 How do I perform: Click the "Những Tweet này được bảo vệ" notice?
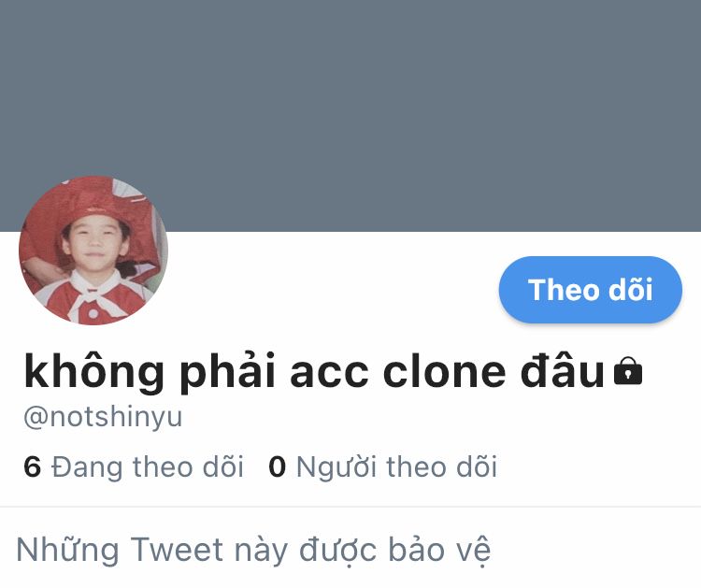point(253,550)
